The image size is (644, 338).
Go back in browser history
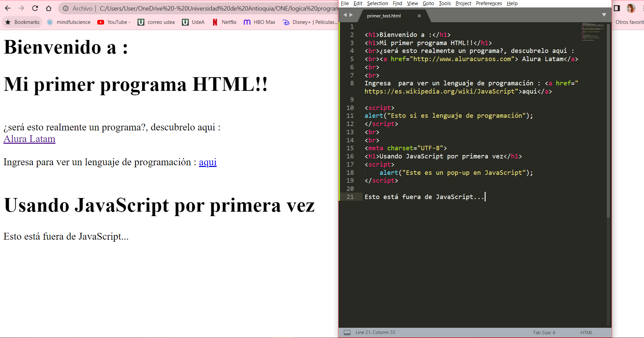click(x=8, y=8)
